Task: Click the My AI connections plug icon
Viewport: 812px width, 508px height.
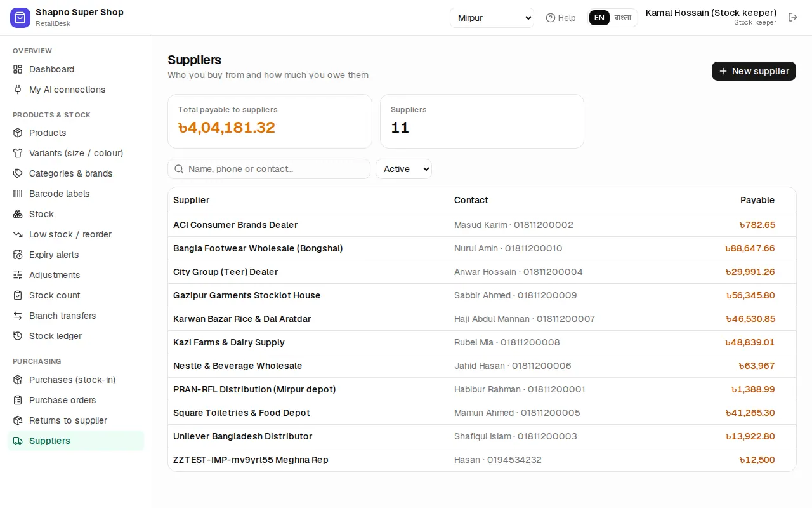Action: (18, 90)
